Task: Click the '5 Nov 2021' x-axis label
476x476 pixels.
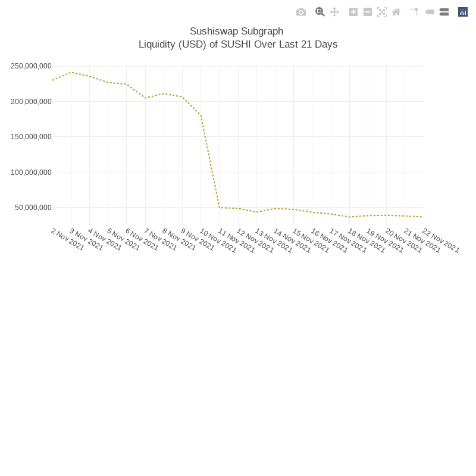Action: [x=123, y=240]
